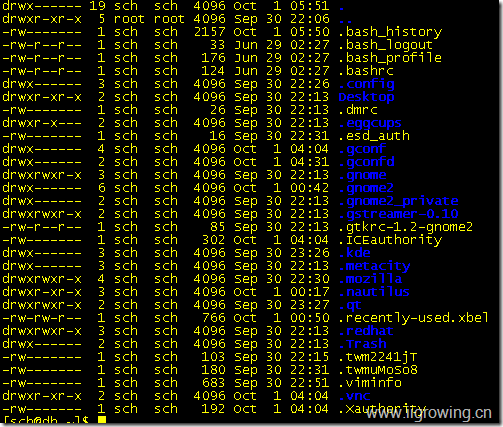Click the blue .config directory name
Viewport: 503px width, 427px height.
point(367,84)
